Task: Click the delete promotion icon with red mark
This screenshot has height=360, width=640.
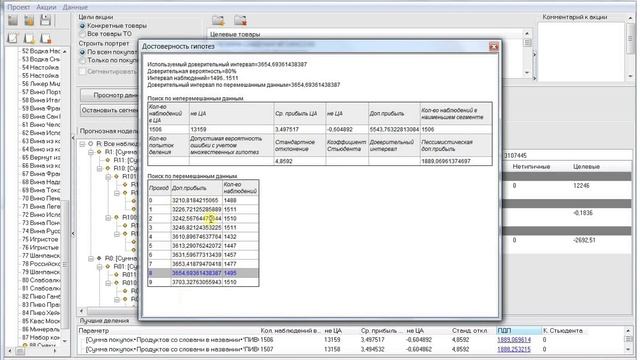Action: 45,38
